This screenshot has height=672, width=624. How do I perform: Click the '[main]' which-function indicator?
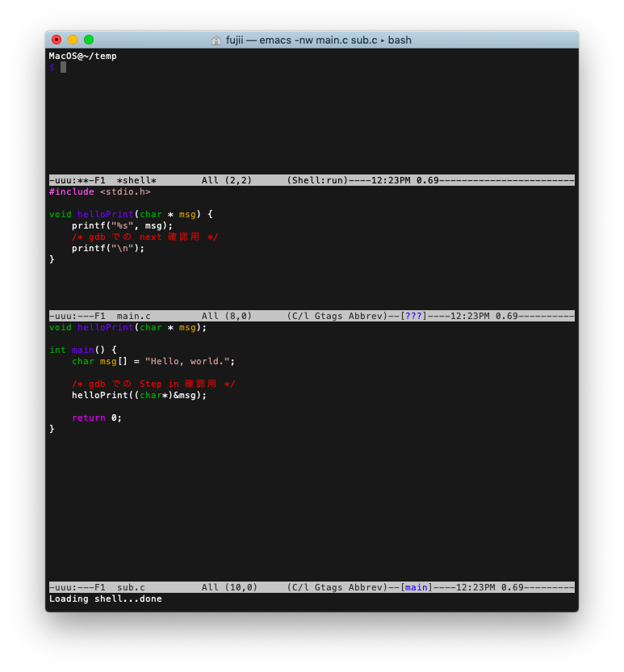417,587
